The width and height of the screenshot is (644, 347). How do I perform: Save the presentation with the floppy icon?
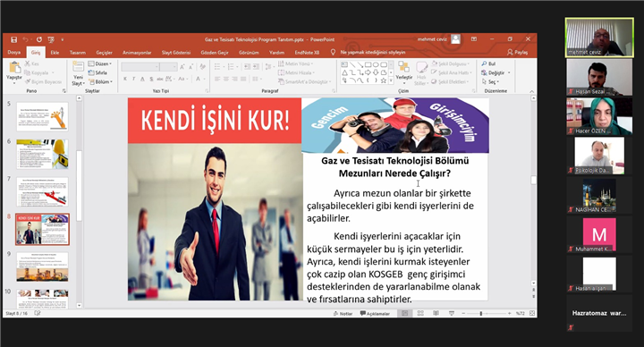[x=14, y=39]
